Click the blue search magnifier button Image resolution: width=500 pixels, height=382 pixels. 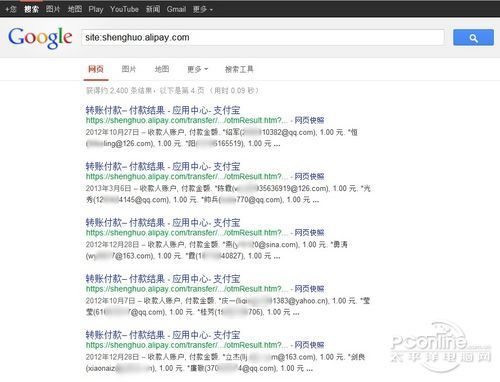(x=473, y=37)
